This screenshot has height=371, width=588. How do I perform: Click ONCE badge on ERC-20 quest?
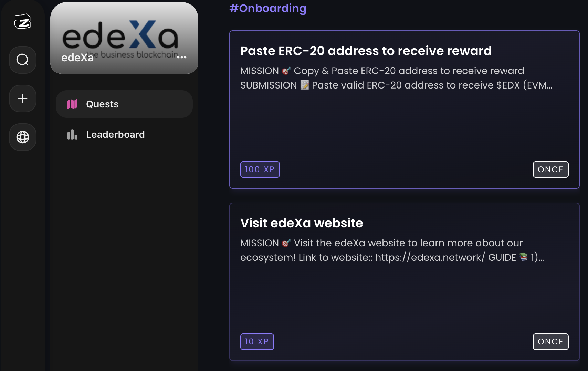tap(550, 169)
